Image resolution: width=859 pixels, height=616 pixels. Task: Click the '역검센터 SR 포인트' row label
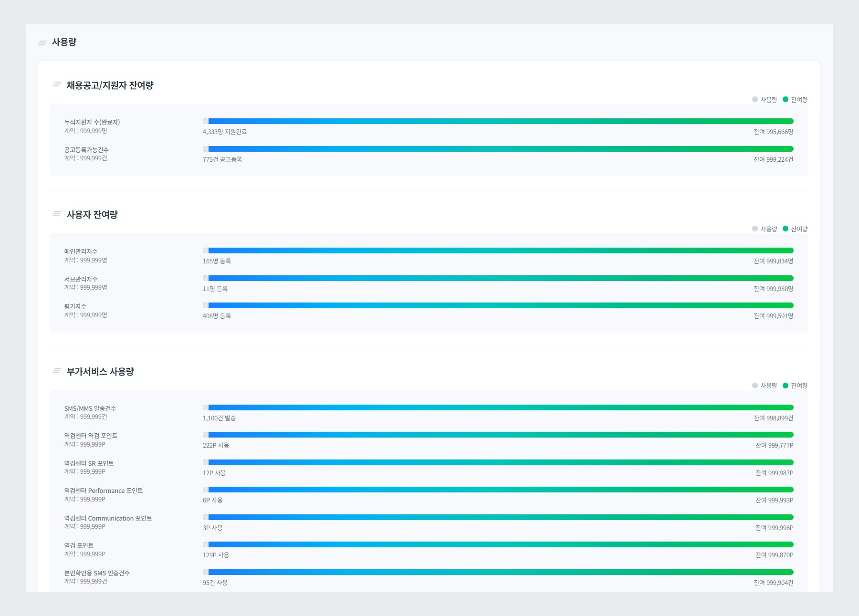click(89, 463)
